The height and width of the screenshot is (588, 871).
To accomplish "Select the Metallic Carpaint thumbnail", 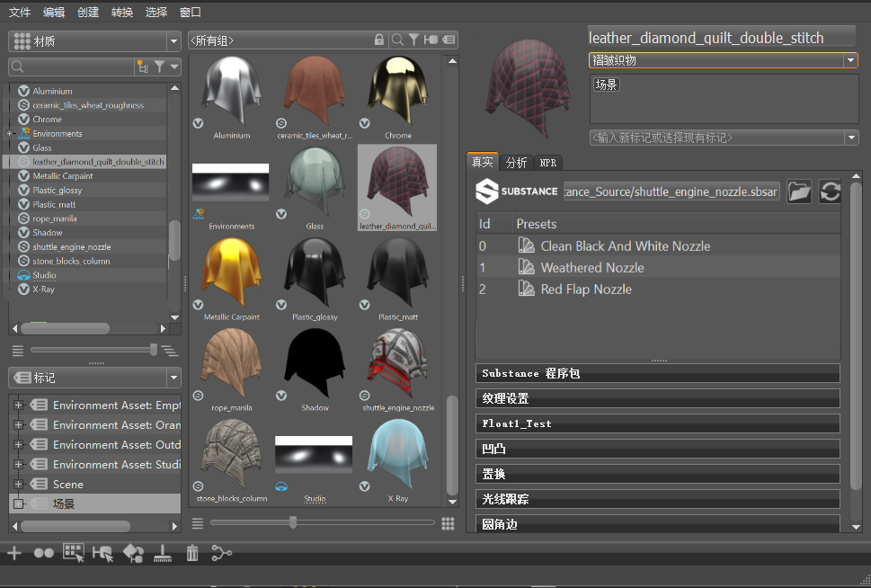I will pyautogui.click(x=232, y=279).
